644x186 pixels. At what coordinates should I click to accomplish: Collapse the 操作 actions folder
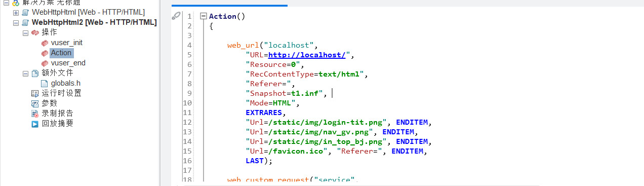click(x=25, y=32)
